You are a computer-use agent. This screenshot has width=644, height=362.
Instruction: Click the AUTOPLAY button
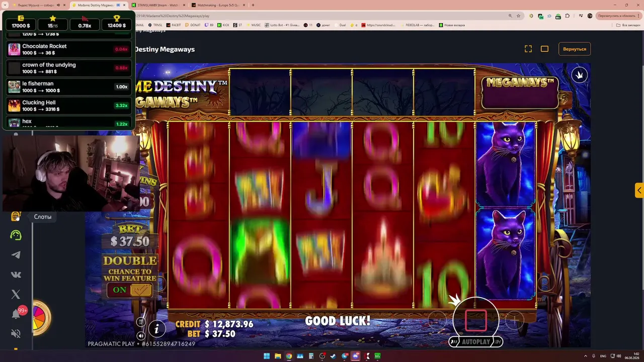click(x=475, y=342)
